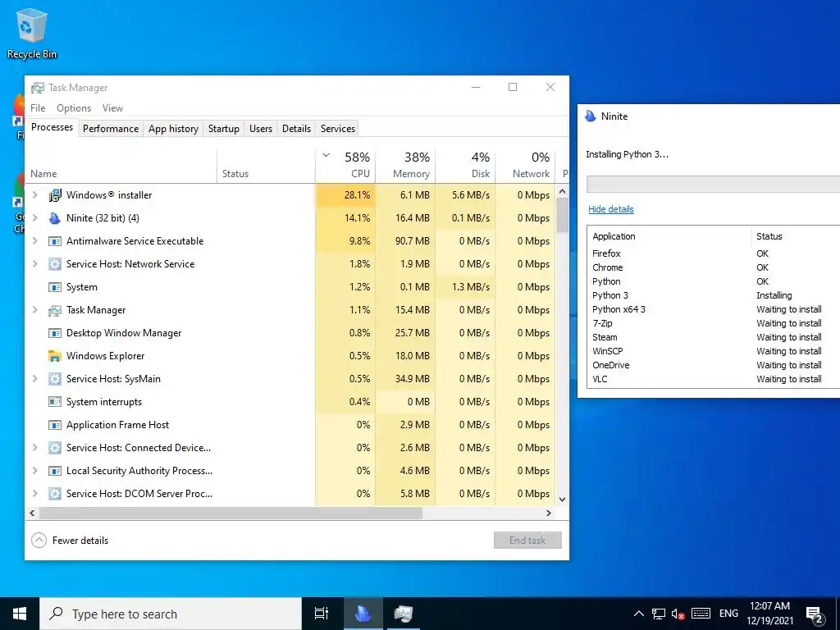Open the Windows Start button

tap(20, 614)
